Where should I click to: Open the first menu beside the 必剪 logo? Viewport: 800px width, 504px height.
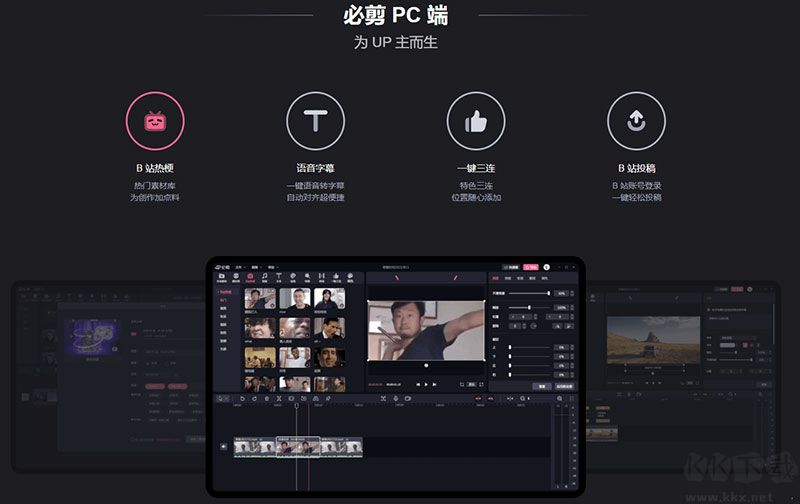coord(240,267)
